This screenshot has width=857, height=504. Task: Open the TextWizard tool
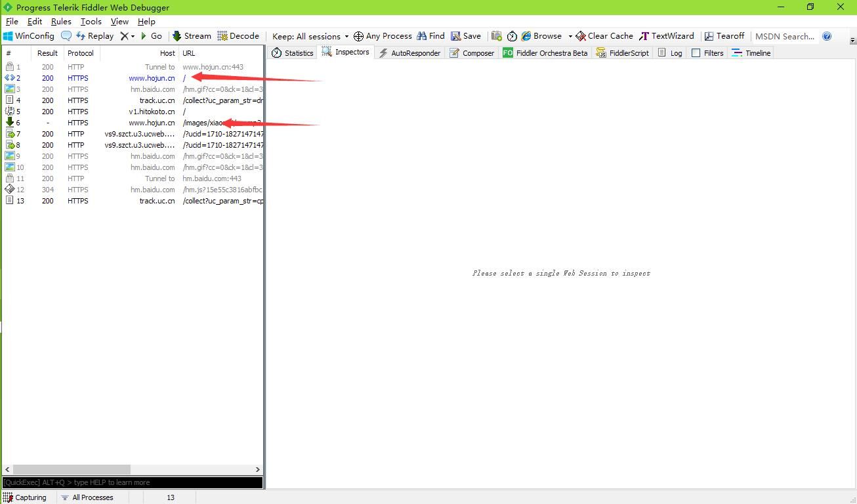coord(667,36)
